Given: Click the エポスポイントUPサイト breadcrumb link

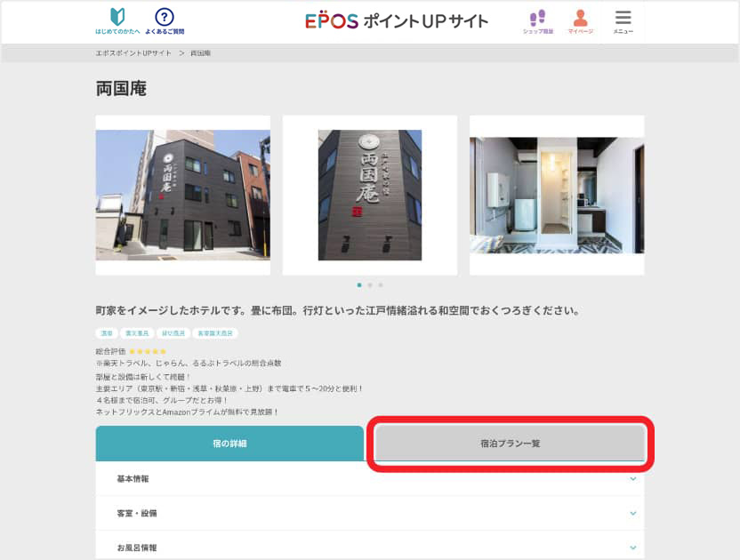Looking at the screenshot, I should pyautogui.click(x=133, y=53).
